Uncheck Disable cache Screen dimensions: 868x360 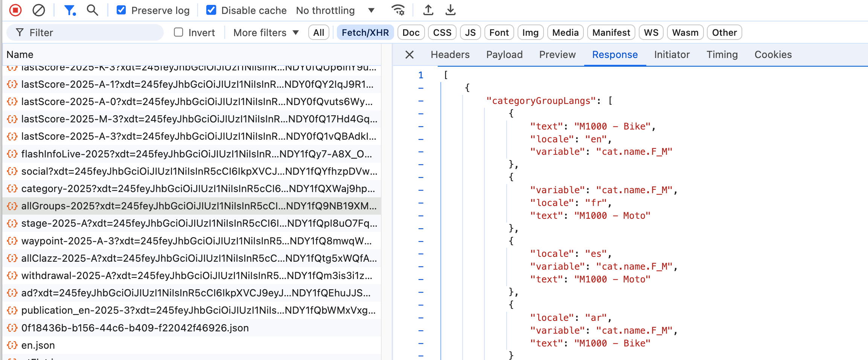point(211,10)
